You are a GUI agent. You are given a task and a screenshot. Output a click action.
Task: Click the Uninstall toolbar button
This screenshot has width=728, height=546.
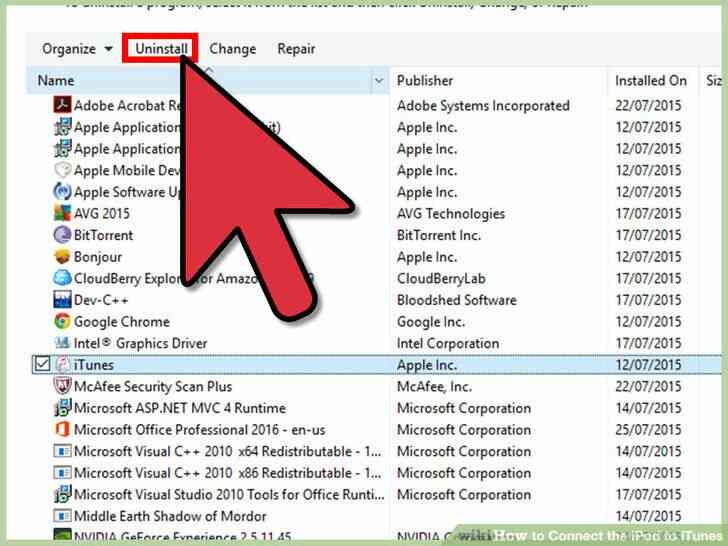[x=161, y=48]
